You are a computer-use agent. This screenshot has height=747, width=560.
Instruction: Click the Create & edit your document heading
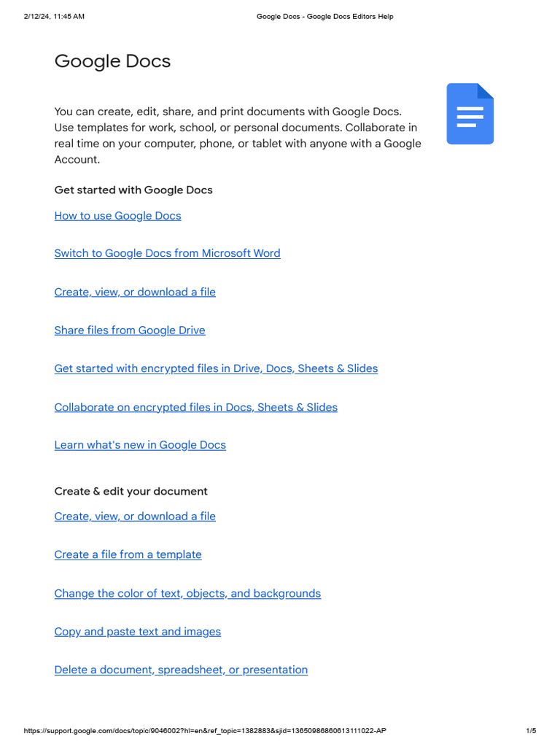pos(131,492)
